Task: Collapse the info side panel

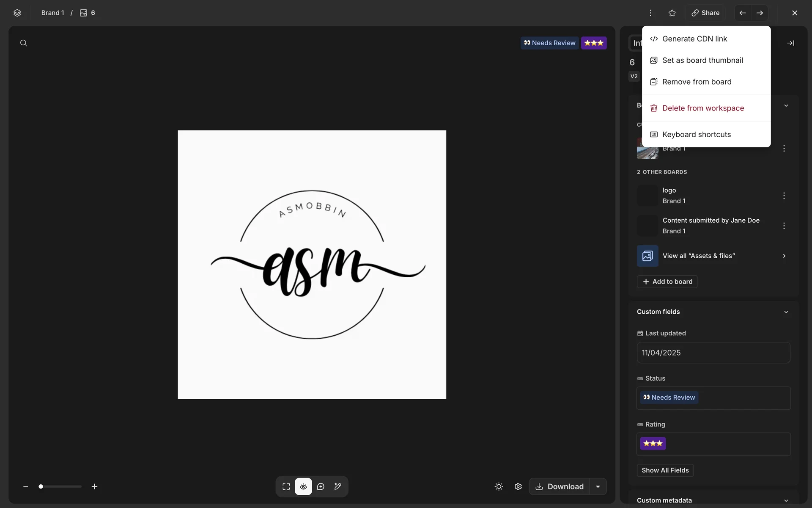Action: (790, 43)
